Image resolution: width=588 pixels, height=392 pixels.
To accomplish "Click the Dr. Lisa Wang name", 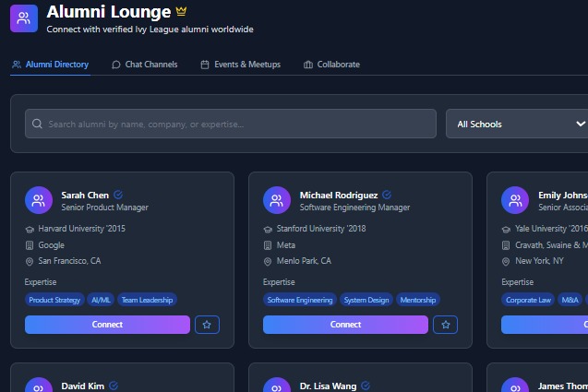I will point(328,386).
